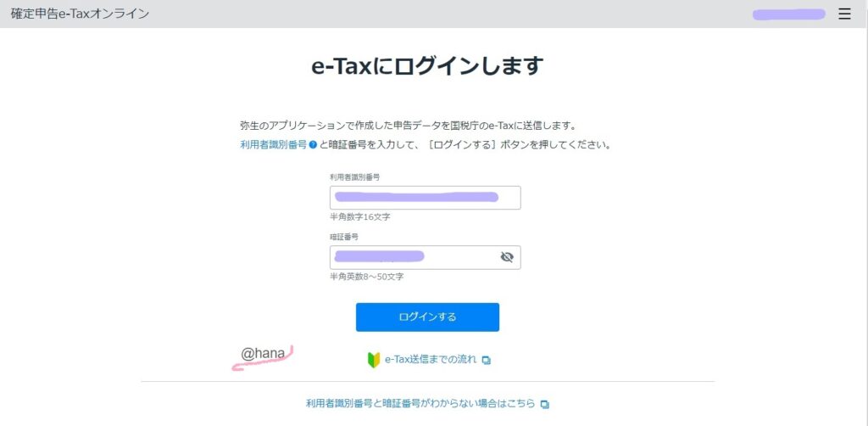
Task: Open the hamburger menu in the header
Action: (844, 14)
